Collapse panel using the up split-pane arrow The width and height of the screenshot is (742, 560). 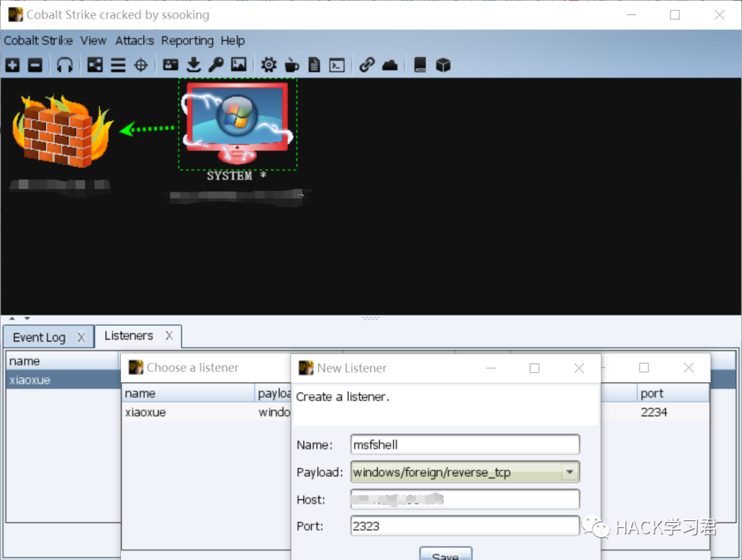click(12, 319)
